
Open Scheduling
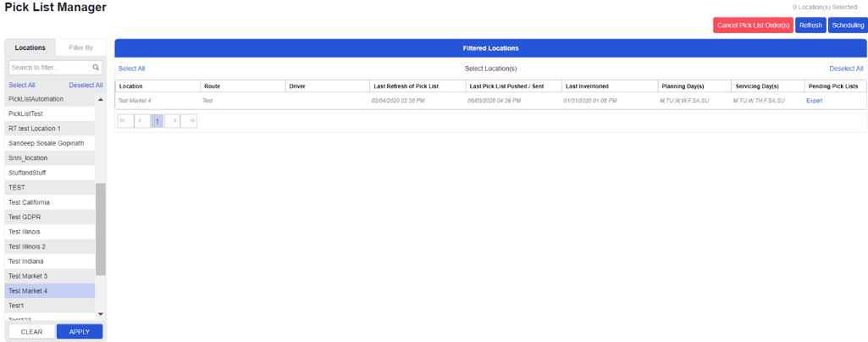[x=847, y=25]
